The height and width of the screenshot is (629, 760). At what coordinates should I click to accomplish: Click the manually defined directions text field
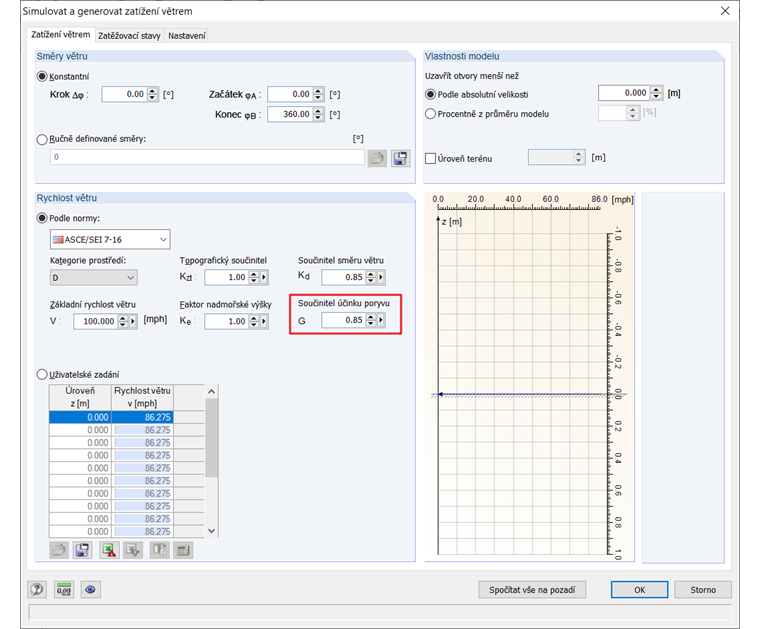207,157
